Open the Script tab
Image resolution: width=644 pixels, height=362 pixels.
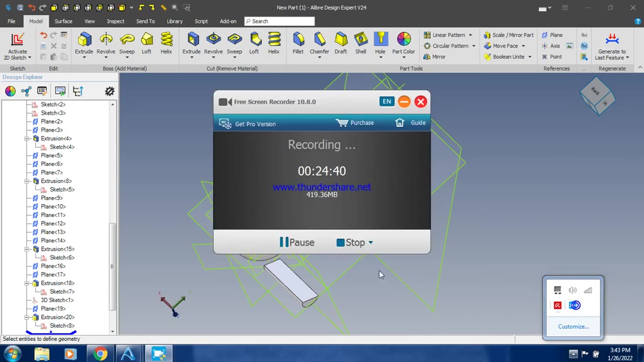pos(201,21)
